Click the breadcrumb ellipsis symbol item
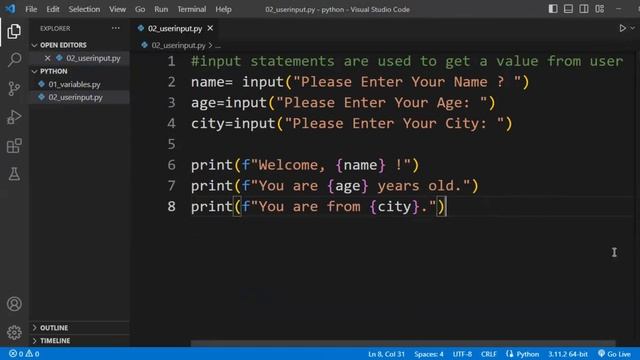 (x=218, y=45)
